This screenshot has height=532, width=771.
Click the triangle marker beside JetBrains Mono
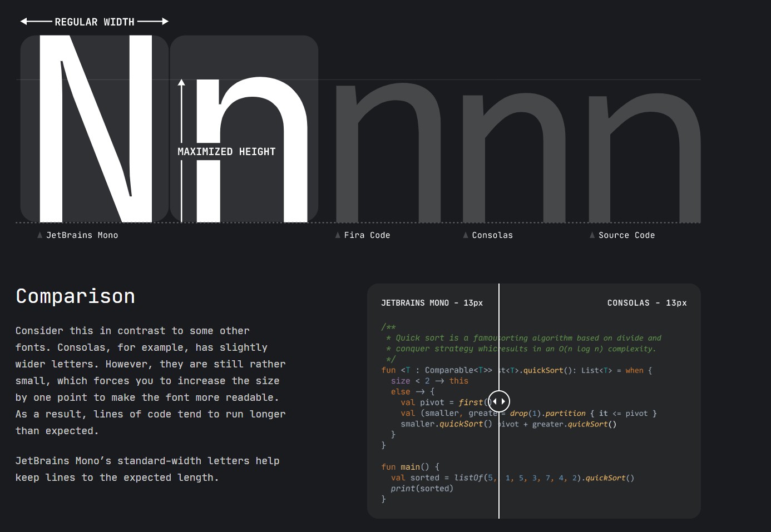39,235
